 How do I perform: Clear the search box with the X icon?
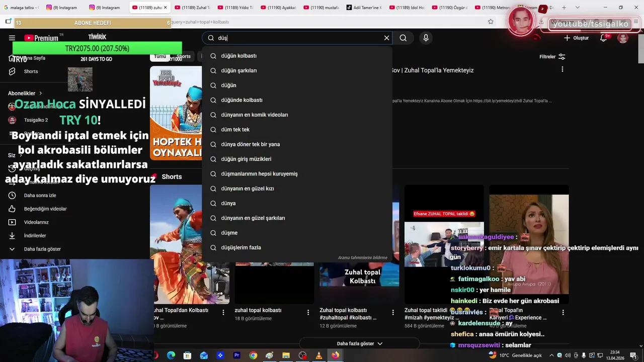point(386,38)
